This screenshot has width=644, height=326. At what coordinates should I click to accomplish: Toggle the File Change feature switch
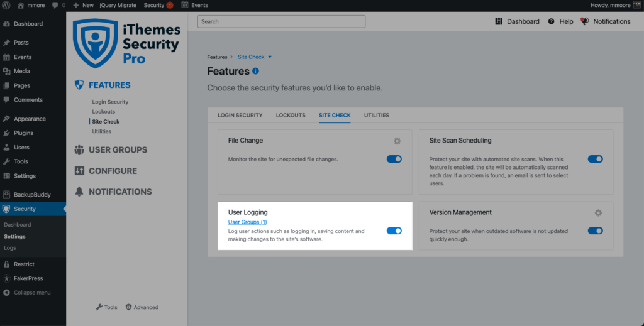pyautogui.click(x=394, y=159)
